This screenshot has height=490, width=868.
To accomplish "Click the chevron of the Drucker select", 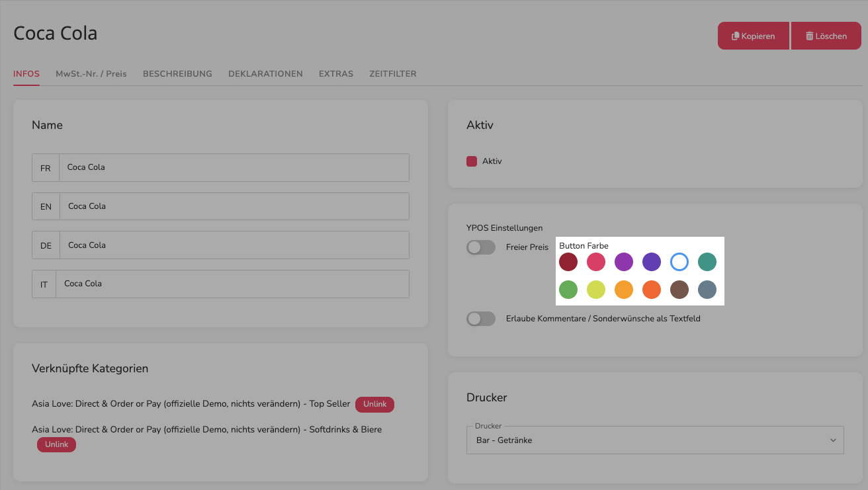I will [x=834, y=440].
